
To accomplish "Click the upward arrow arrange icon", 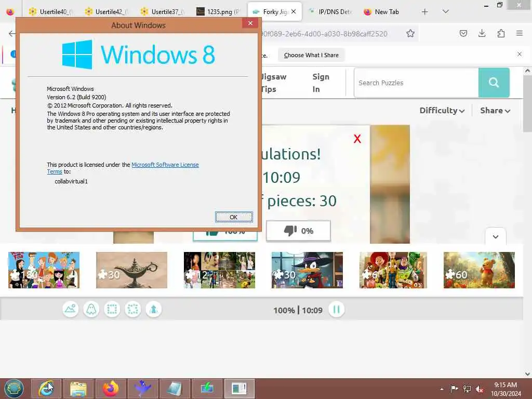I will click(x=154, y=310).
